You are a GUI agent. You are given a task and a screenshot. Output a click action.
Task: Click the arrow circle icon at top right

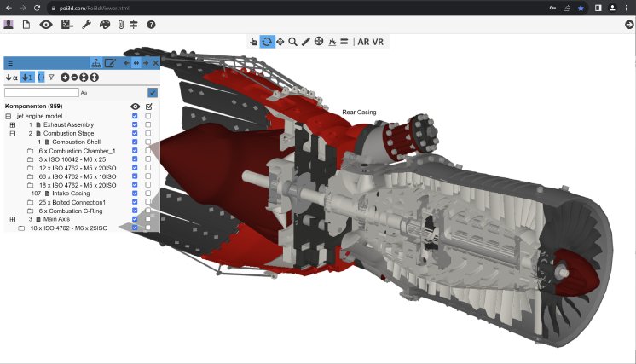(629, 25)
